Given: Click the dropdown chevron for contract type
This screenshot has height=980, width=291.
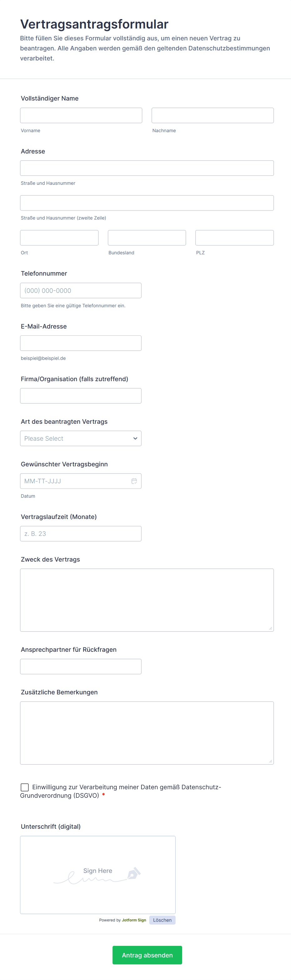Looking at the screenshot, I should point(135,439).
